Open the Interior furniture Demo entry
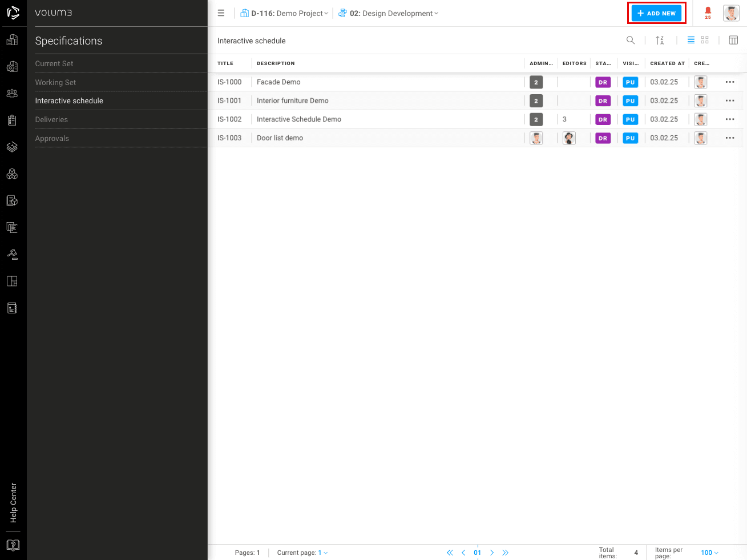Viewport: 747px width, 560px height. [293, 100]
